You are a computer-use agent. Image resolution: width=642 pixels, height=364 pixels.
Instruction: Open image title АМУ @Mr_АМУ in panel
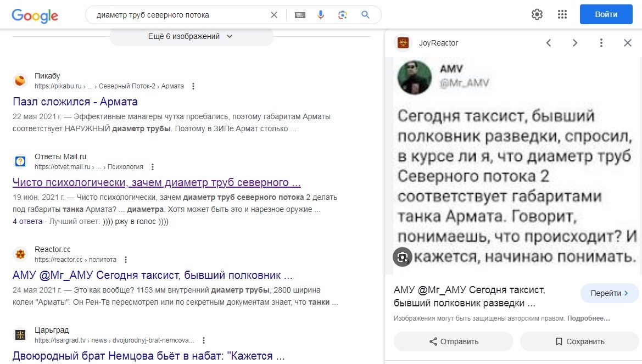click(469, 296)
